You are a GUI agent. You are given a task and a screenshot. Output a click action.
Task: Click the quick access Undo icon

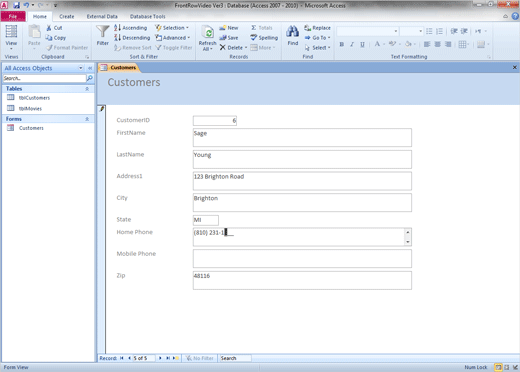click(x=26, y=5)
